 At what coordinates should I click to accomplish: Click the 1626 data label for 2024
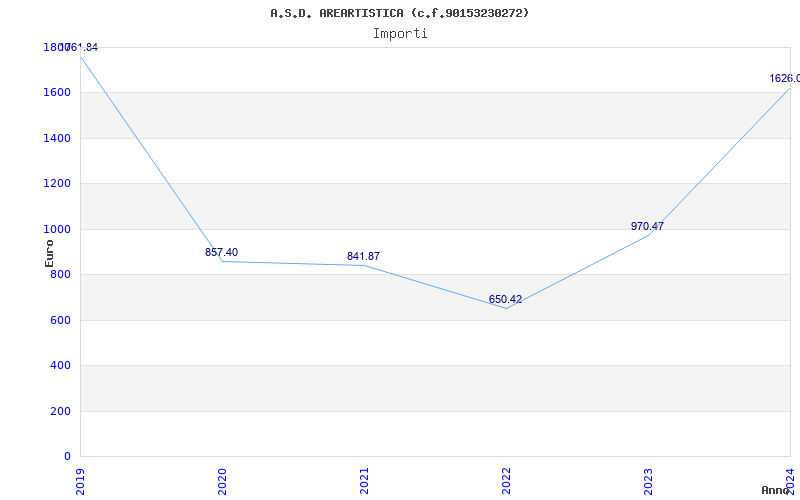click(785, 78)
